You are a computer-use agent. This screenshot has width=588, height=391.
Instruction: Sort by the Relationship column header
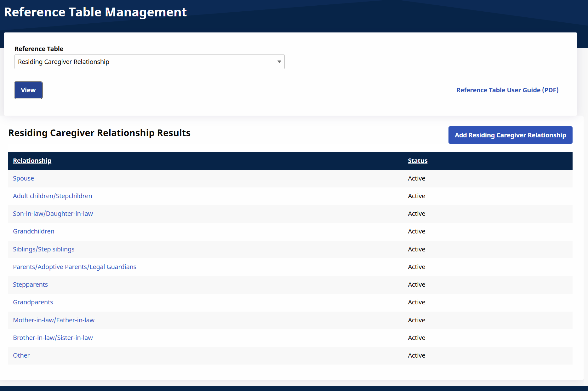click(32, 161)
